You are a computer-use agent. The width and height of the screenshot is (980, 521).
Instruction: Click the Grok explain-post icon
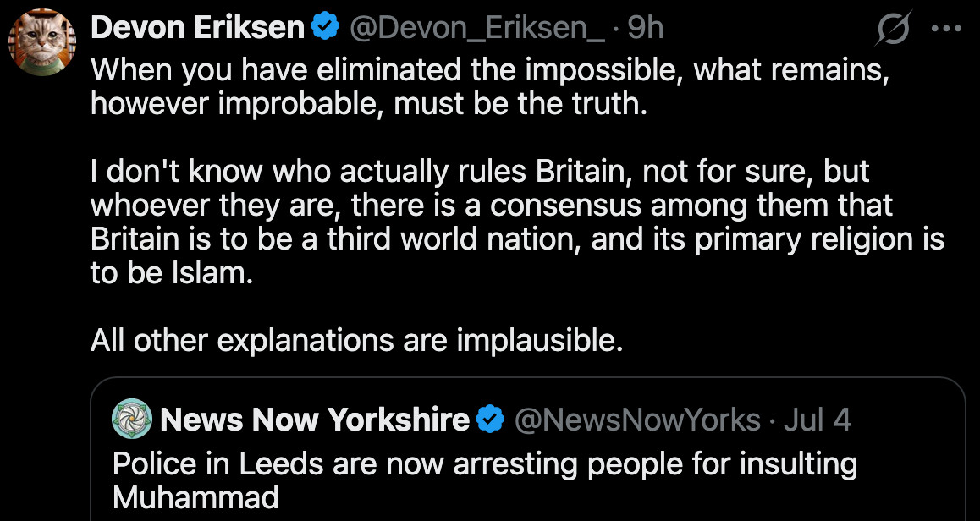(x=894, y=29)
